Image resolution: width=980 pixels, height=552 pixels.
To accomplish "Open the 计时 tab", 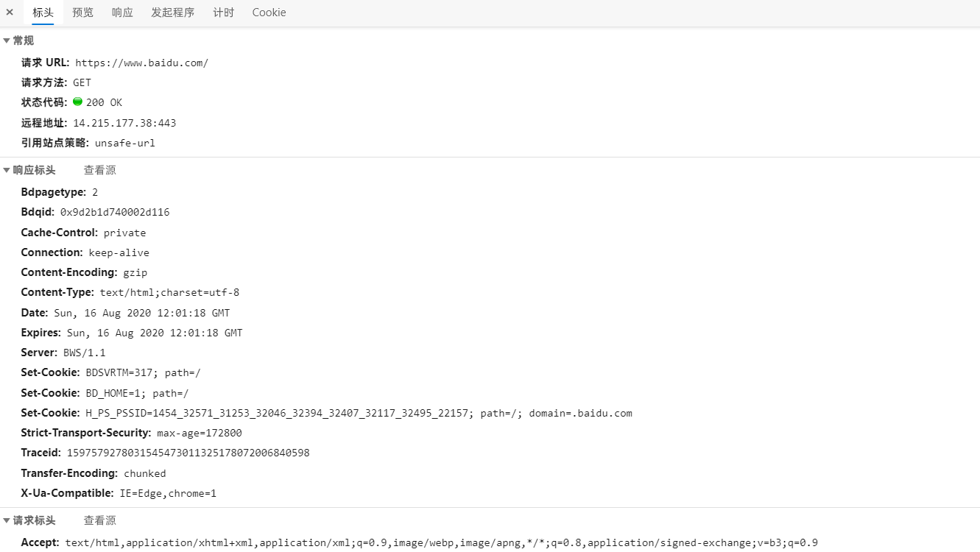I will [x=223, y=13].
